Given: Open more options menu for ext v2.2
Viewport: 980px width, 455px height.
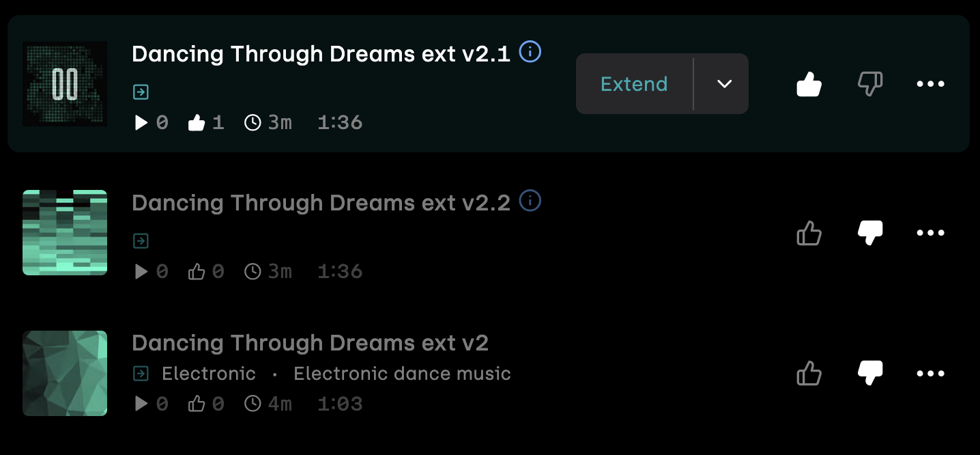Looking at the screenshot, I should pyautogui.click(x=930, y=233).
